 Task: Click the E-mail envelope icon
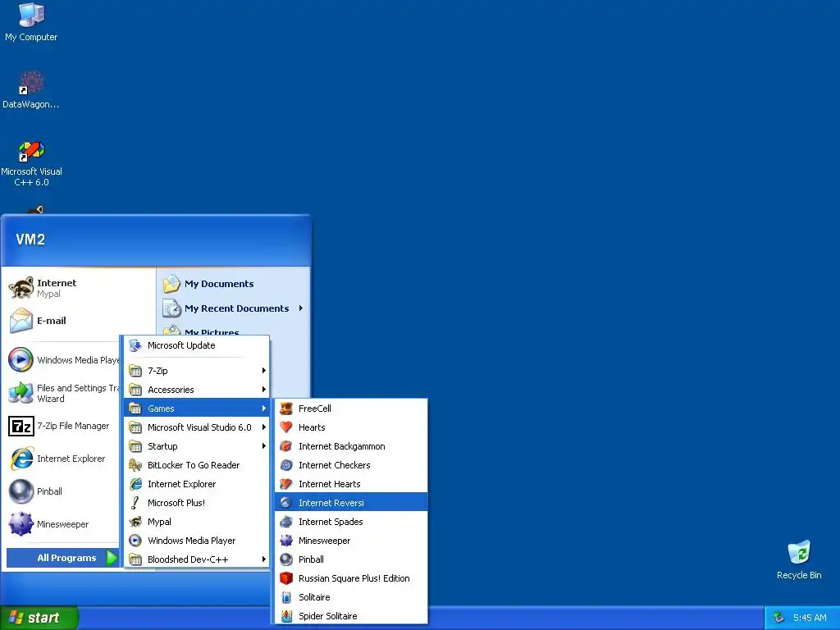(21, 321)
